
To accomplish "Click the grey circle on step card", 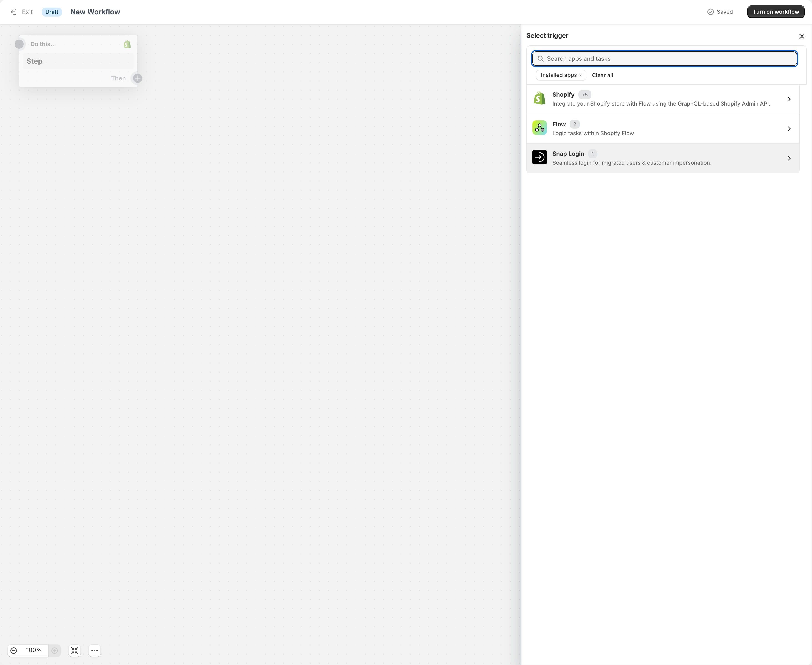I will [x=19, y=44].
